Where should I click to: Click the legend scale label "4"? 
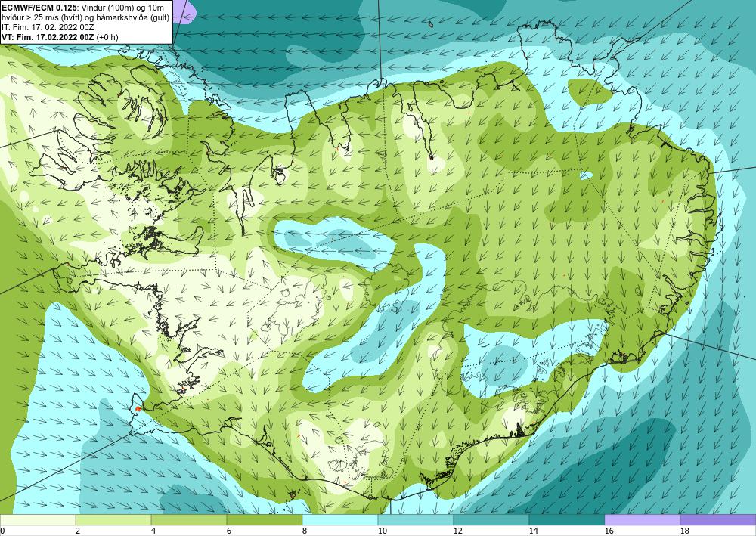(153, 531)
